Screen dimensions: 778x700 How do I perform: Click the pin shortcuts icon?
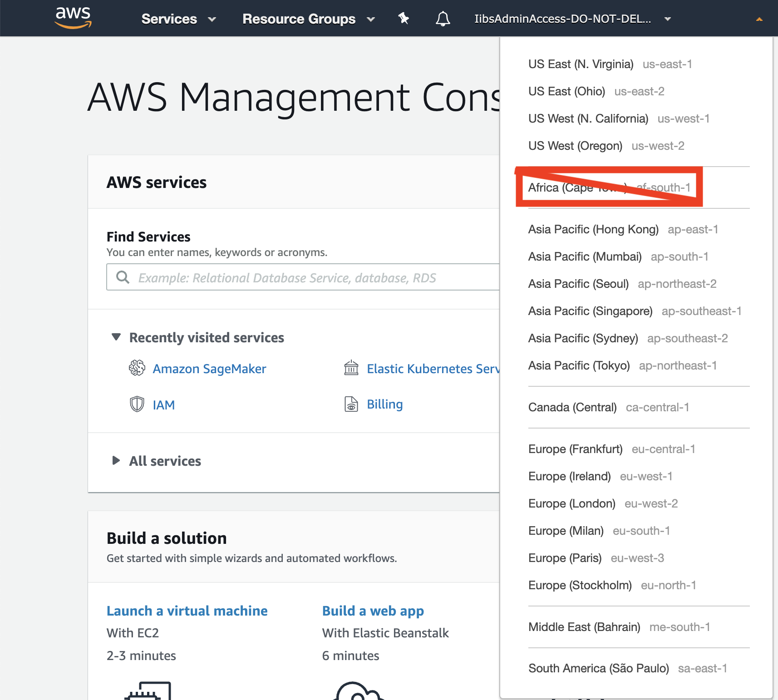pos(404,18)
